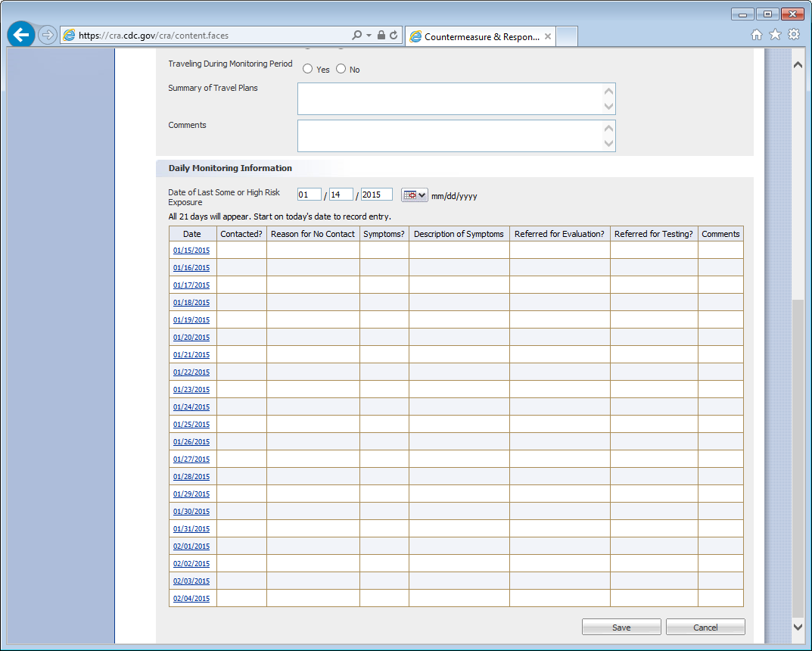
Task: Click the security padlock icon in address bar
Action: (x=381, y=36)
